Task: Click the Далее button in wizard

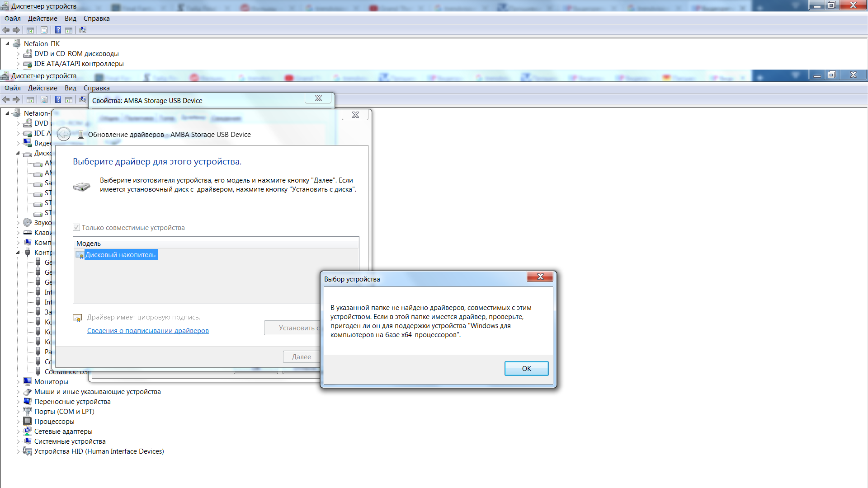Action: pyautogui.click(x=301, y=357)
